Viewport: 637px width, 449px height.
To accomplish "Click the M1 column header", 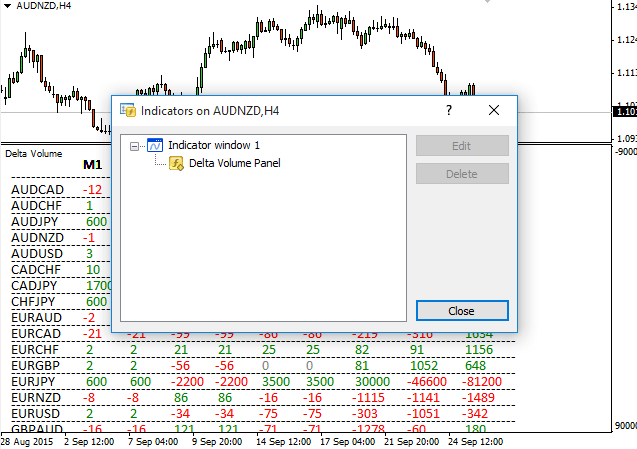I will (x=92, y=164).
